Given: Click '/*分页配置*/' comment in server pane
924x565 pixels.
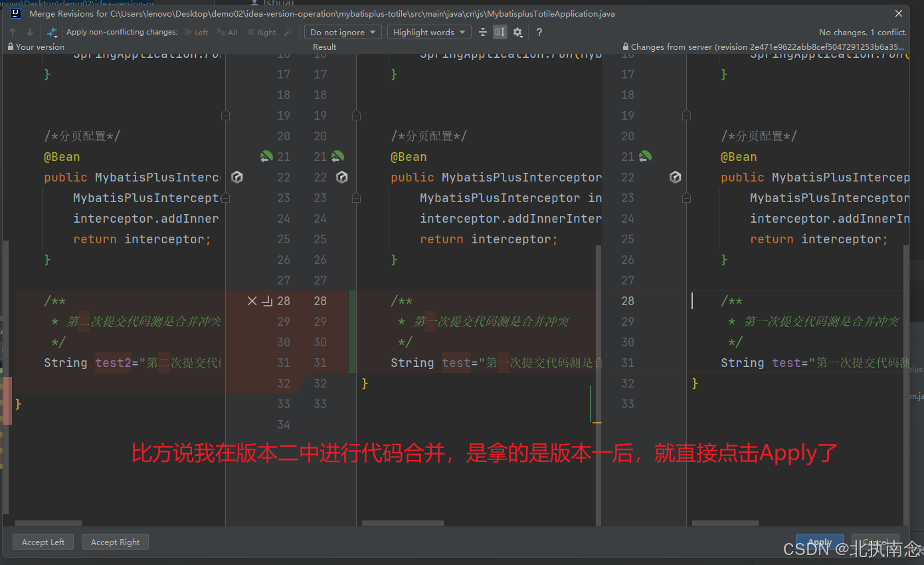Looking at the screenshot, I should 759,136.
